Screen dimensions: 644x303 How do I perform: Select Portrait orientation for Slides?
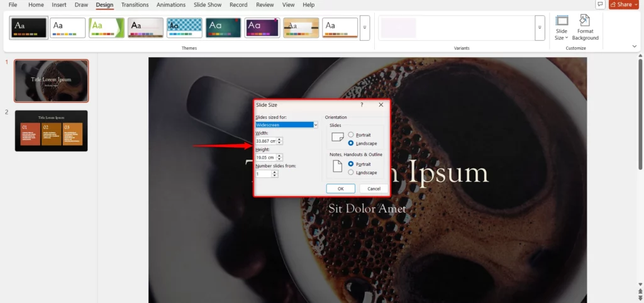coord(350,135)
